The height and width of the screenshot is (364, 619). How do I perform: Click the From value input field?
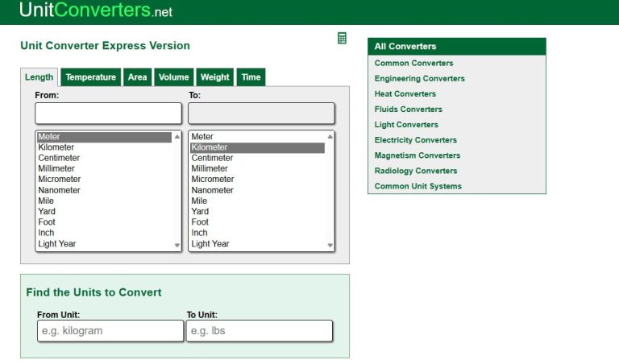pos(108,113)
